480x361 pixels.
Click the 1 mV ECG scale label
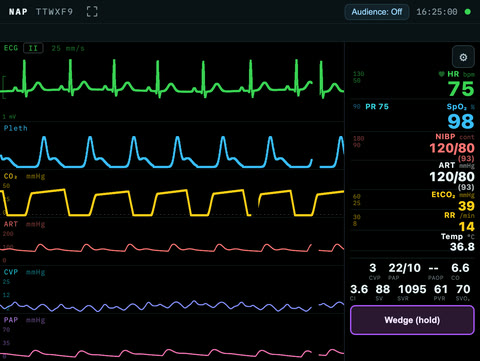coord(9,117)
